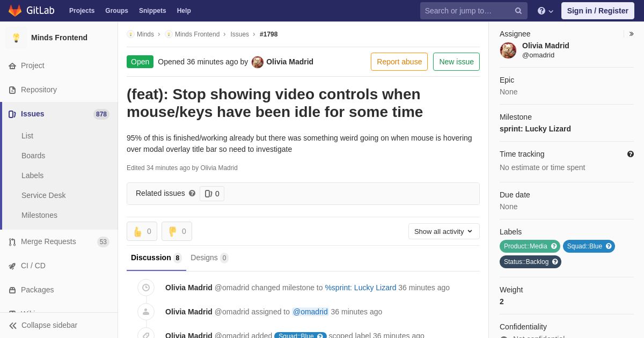Click the Minds breadcrumb link

pos(145,34)
